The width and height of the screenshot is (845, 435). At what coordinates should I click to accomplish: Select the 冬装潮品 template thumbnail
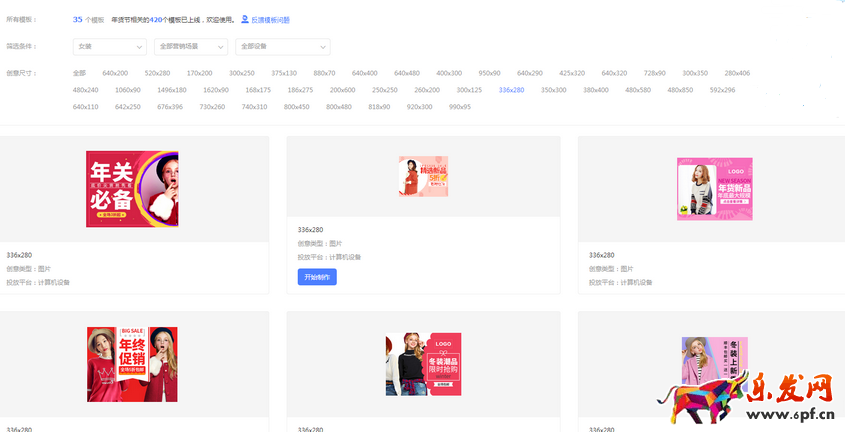(x=423, y=364)
